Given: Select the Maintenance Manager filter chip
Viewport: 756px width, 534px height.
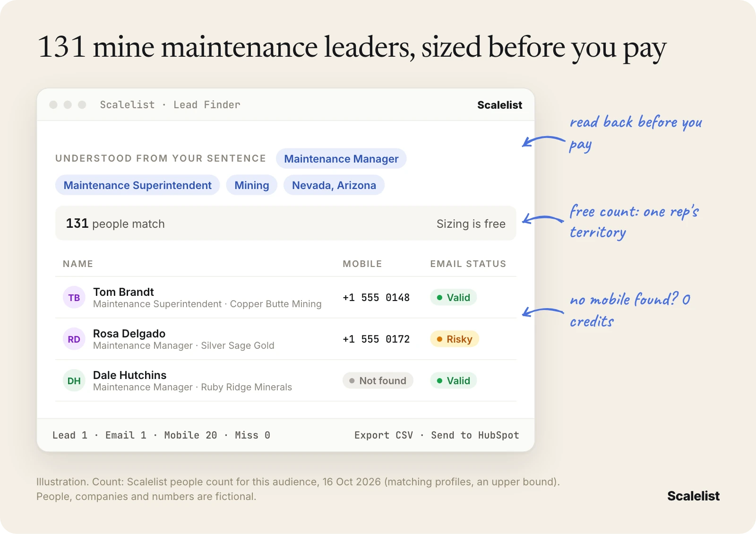Looking at the screenshot, I should click(x=341, y=159).
